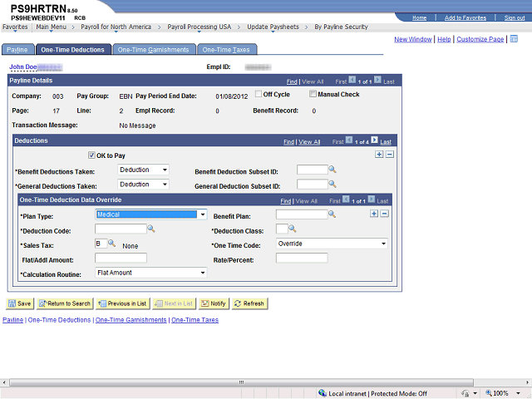
Task: Expand Payroll Processing USA breadcrumb
Action: click(199, 27)
